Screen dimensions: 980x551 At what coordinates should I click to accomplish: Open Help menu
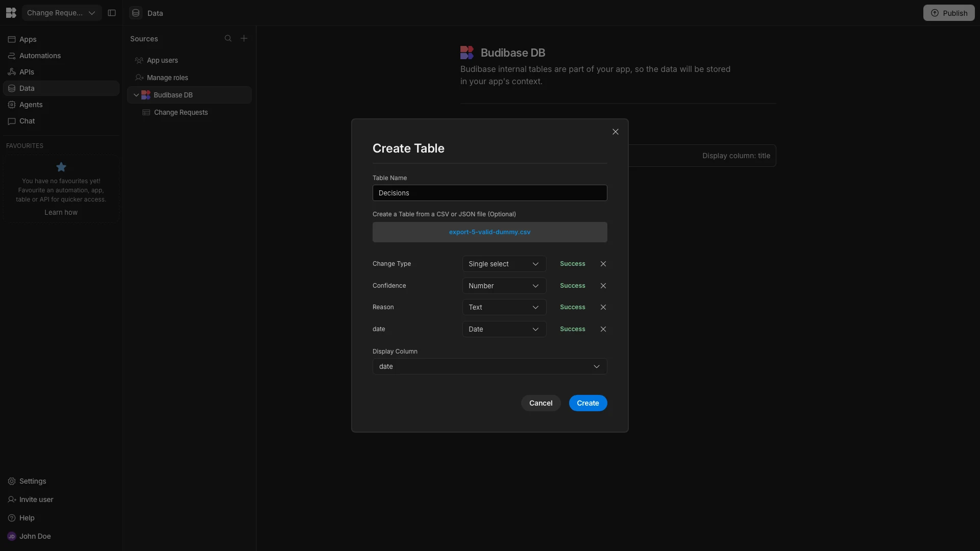(61, 518)
